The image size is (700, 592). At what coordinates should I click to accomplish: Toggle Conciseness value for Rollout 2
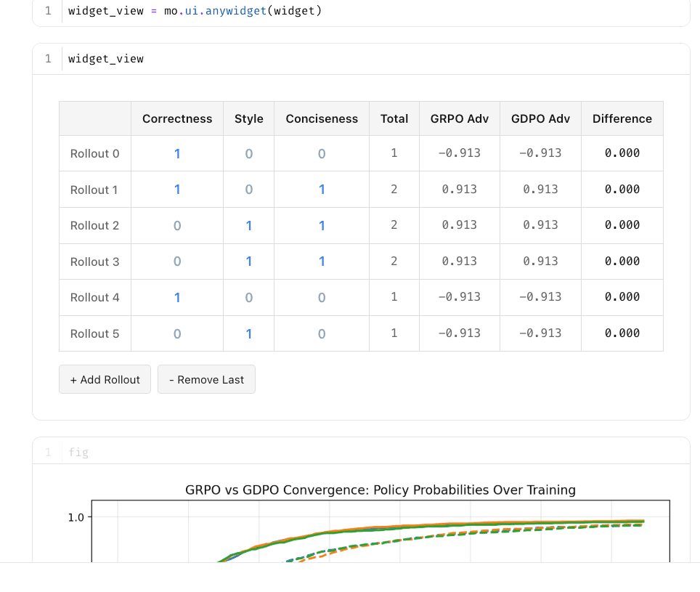click(x=322, y=225)
